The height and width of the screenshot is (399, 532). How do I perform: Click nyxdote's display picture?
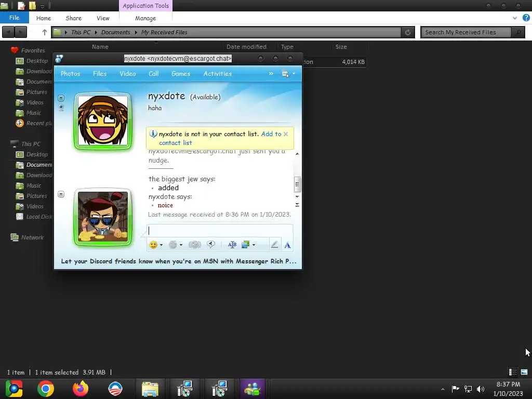[x=103, y=121]
